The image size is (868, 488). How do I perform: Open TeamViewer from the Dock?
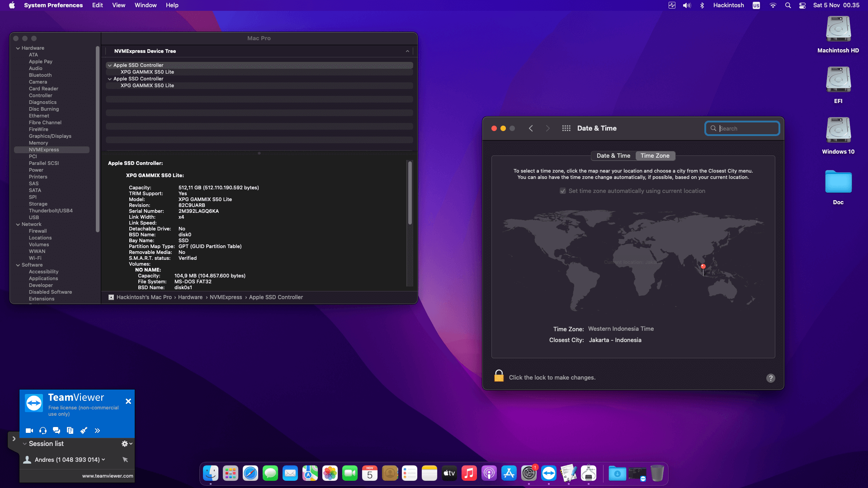(549, 473)
